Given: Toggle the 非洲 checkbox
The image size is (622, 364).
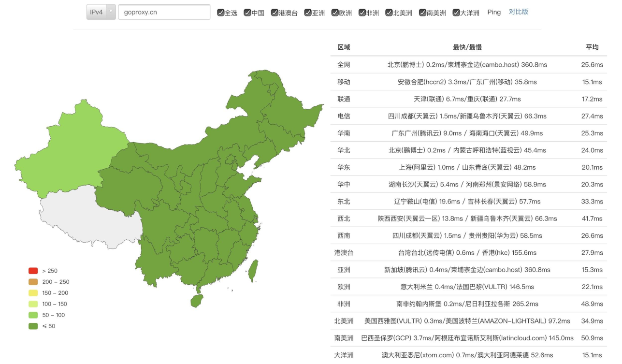Looking at the screenshot, I should coord(362,13).
